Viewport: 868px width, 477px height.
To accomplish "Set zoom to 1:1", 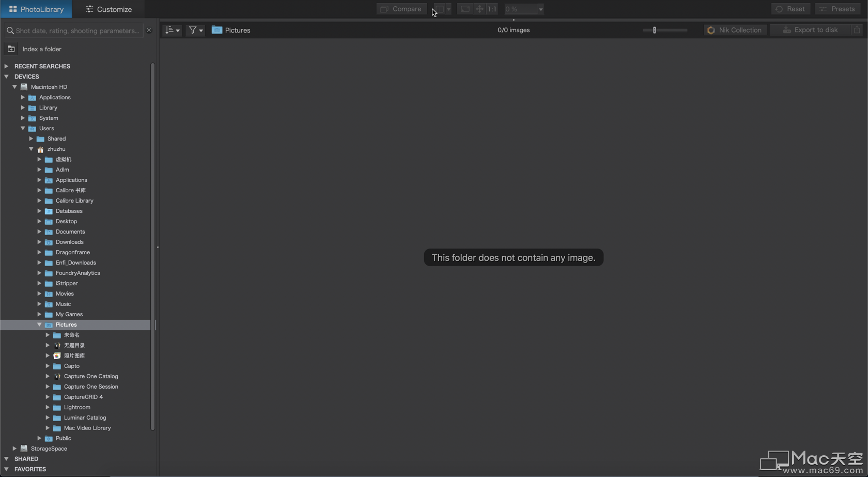I will 492,9.
